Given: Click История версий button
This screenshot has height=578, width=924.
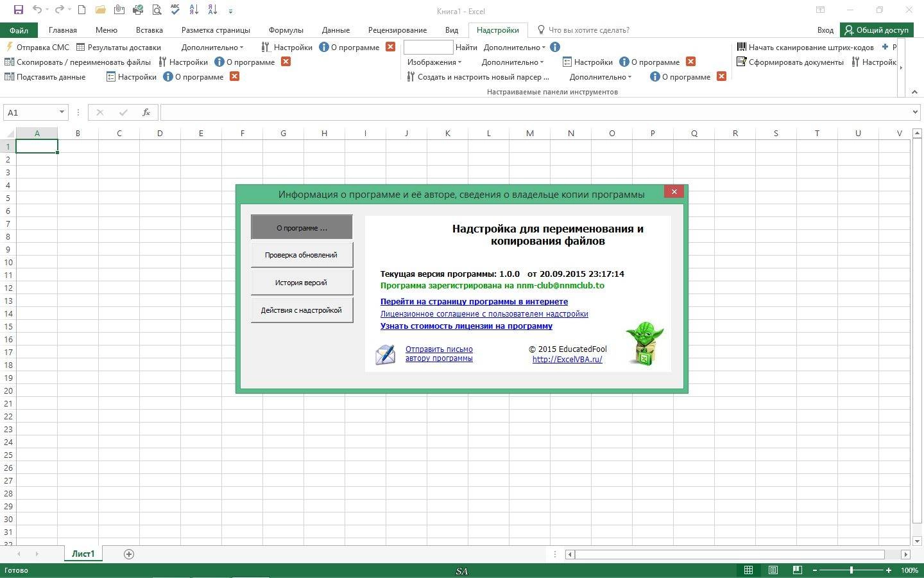Looking at the screenshot, I should pyautogui.click(x=302, y=283).
